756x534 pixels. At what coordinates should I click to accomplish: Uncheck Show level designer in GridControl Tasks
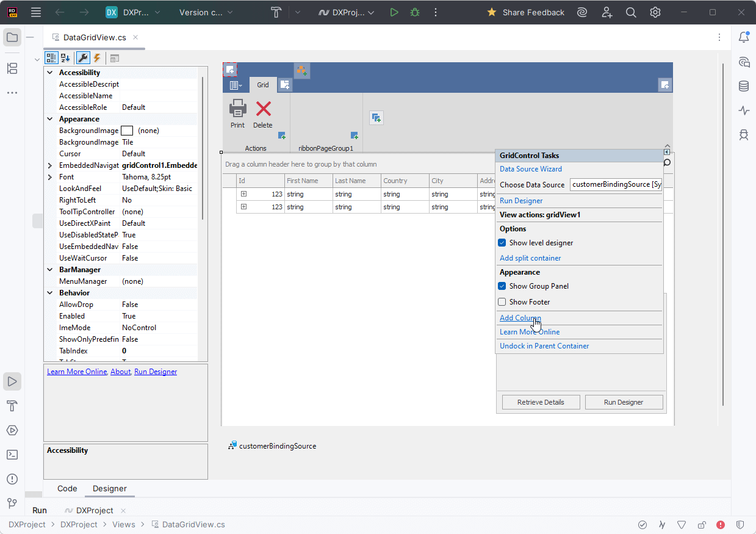[502, 242]
